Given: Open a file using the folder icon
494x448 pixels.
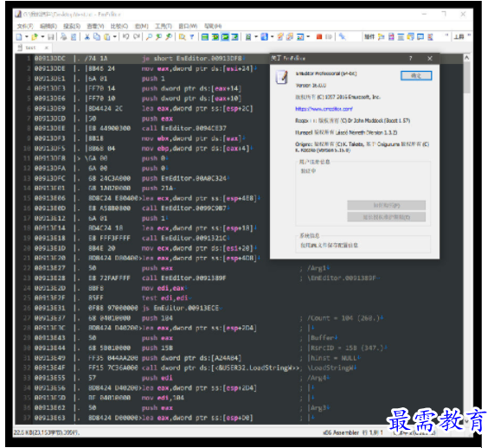Looking at the screenshot, I should pos(35,37).
